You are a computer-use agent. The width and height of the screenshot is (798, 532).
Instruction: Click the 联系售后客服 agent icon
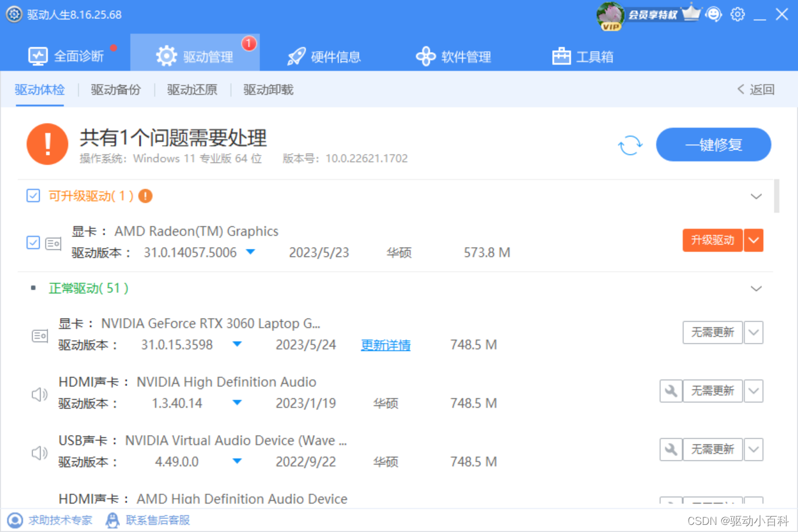112,520
